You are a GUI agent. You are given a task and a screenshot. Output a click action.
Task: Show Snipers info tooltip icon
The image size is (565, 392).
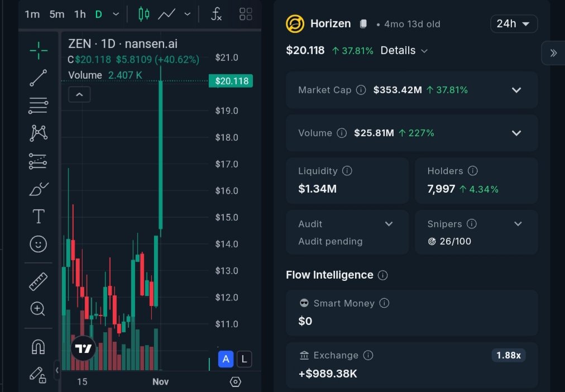click(x=472, y=224)
